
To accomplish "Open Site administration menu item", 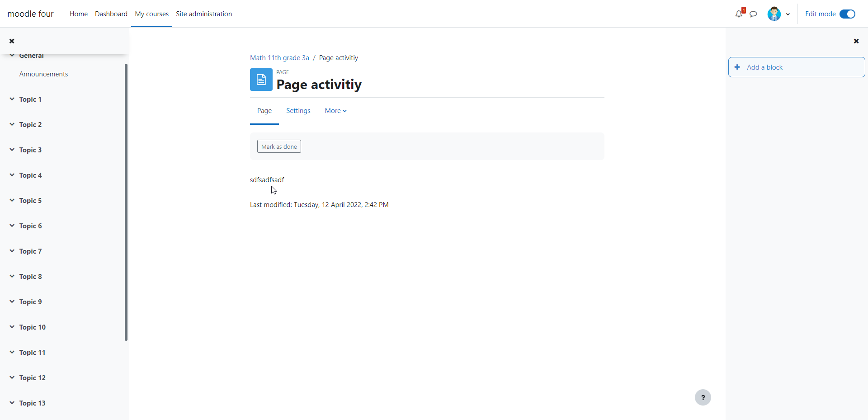I will tap(204, 14).
